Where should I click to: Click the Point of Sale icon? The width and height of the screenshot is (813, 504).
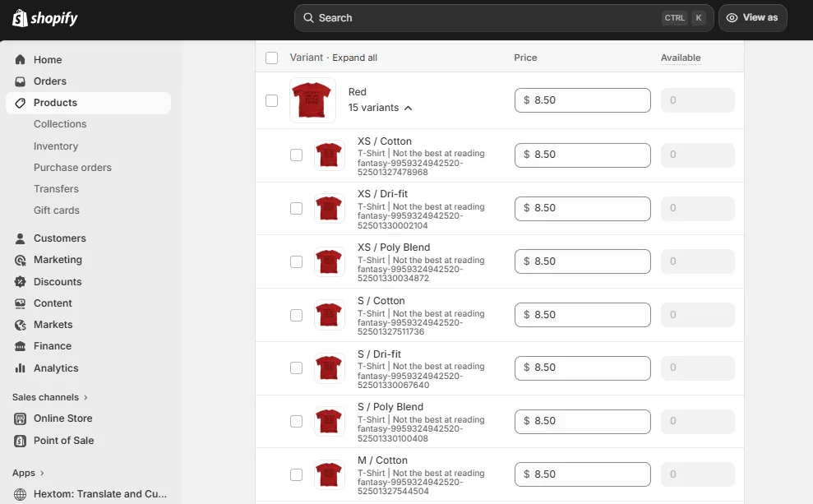pyautogui.click(x=21, y=441)
